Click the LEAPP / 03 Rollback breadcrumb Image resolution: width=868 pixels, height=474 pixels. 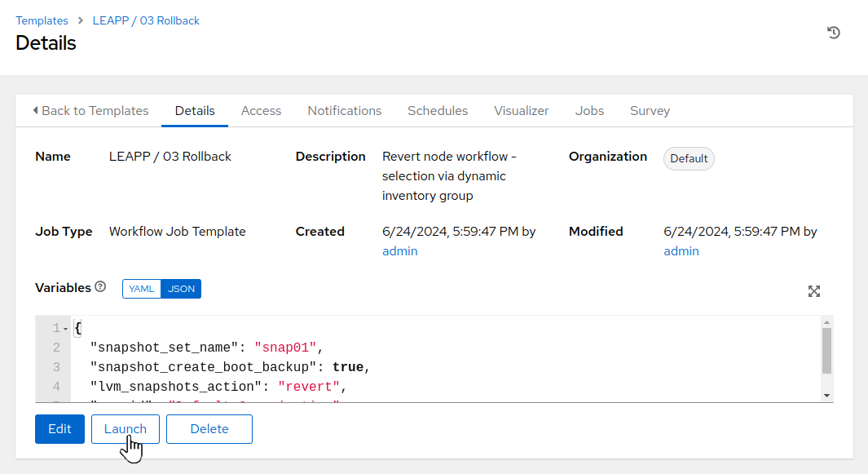point(146,20)
